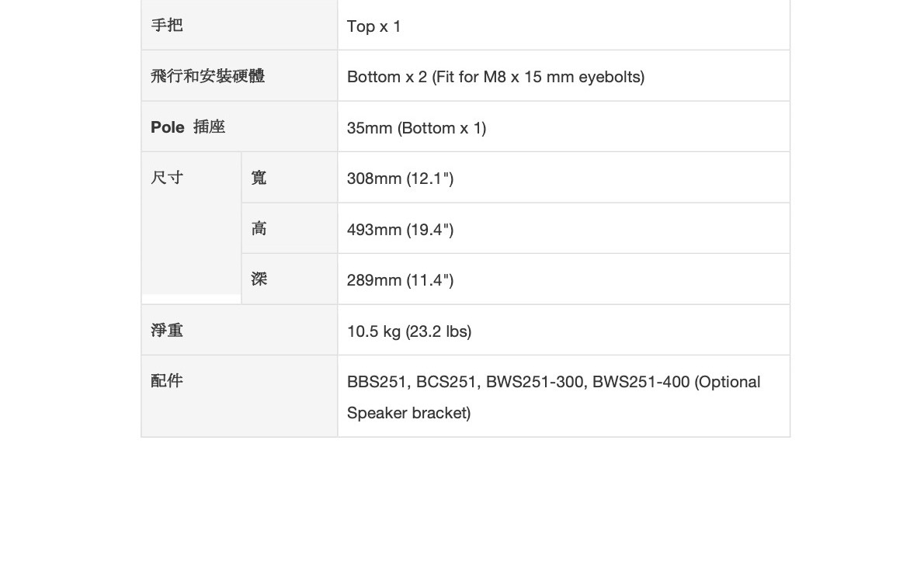Click the 'Bottom x 2' eyebolts text
This screenshot has width=924, height=579.
pyautogui.click(x=495, y=77)
